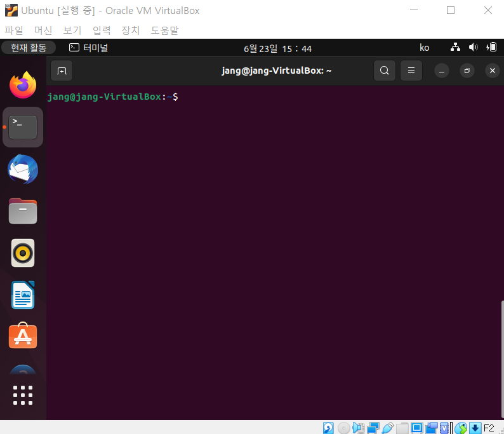Click VirtualBox optical disc status icon
This screenshot has height=434, width=504.
tap(344, 428)
